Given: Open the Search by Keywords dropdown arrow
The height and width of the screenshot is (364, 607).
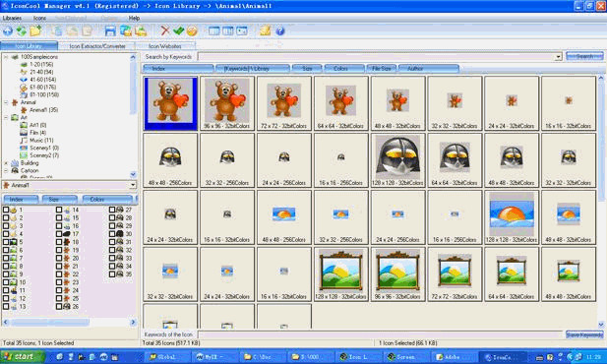Looking at the screenshot, I should click(558, 57).
